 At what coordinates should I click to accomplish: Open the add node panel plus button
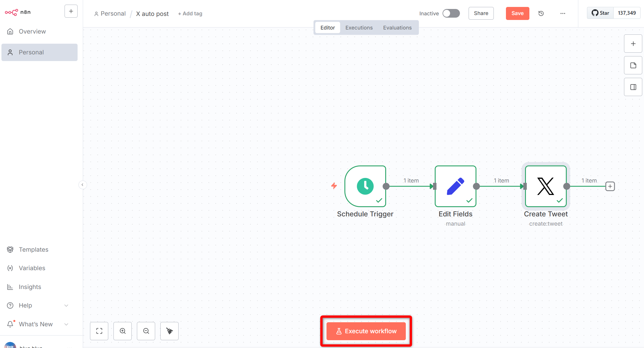633,44
